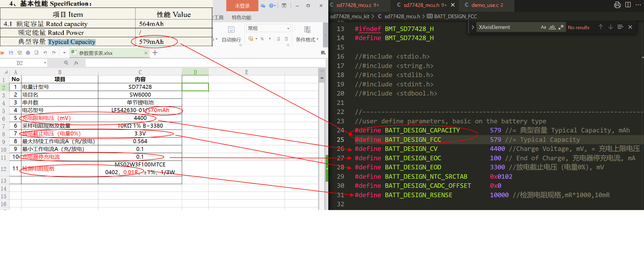Click the save icon in WPS quick toolbar
644x255 pixels.
[x=11, y=53]
